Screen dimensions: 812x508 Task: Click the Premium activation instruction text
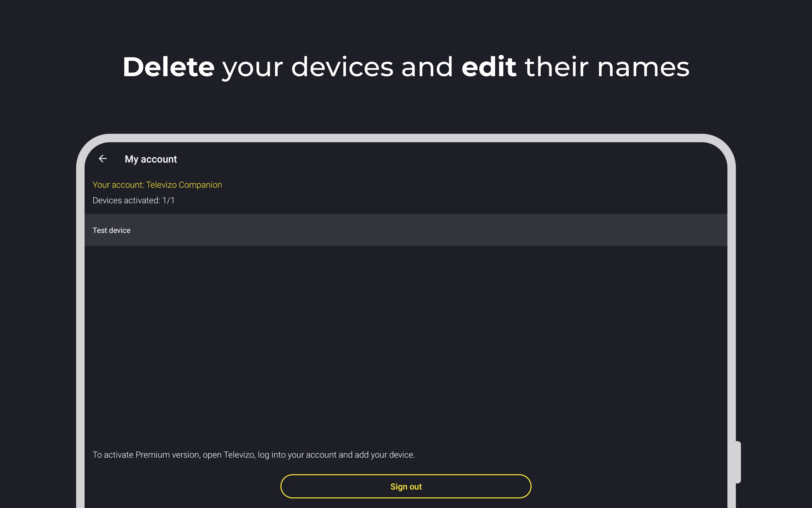254,455
